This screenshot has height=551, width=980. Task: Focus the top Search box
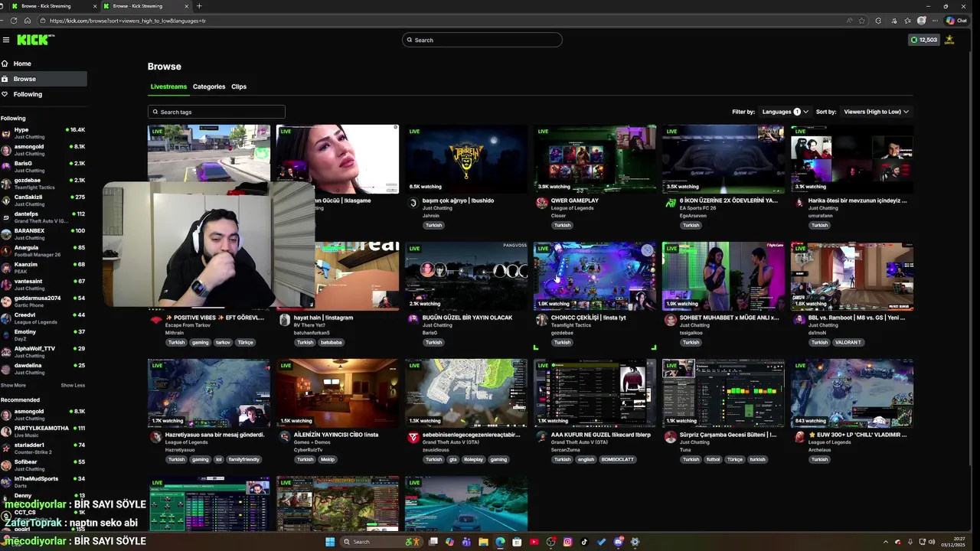pyautogui.click(x=482, y=40)
